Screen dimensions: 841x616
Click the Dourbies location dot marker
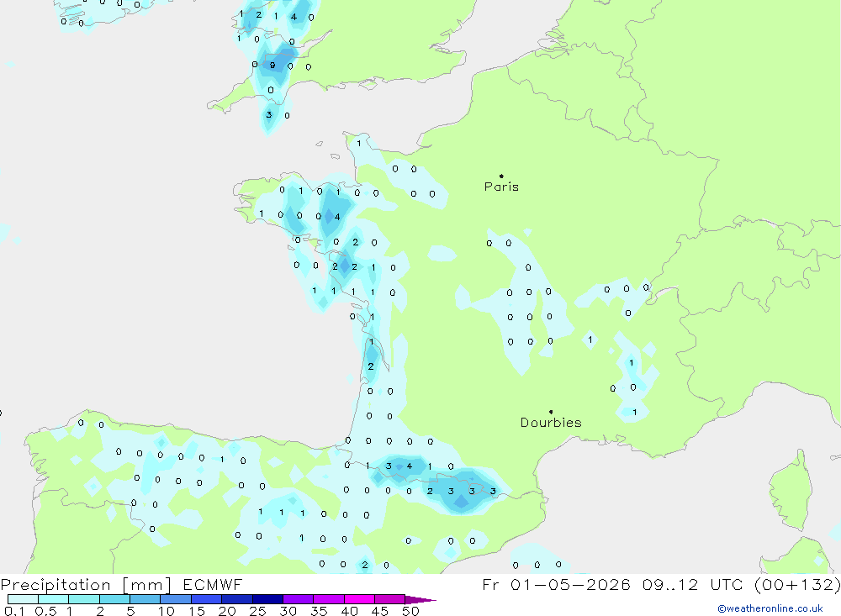[x=551, y=412]
